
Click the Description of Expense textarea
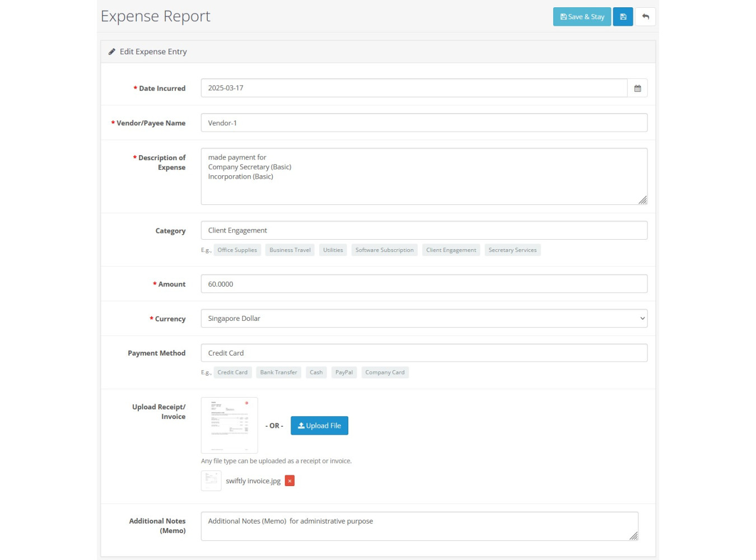[424, 176]
